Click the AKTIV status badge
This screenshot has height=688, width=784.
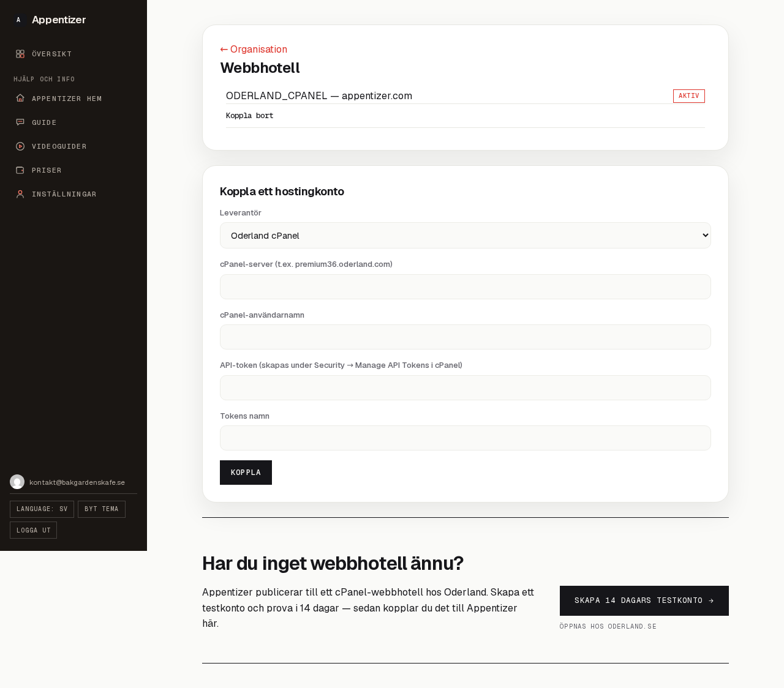point(689,95)
